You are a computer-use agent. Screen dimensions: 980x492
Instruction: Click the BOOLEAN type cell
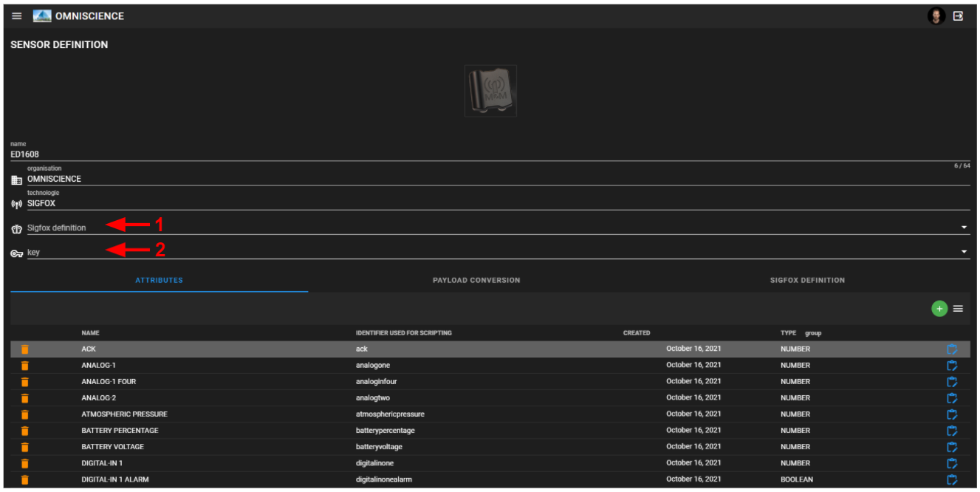pyautogui.click(x=797, y=479)
